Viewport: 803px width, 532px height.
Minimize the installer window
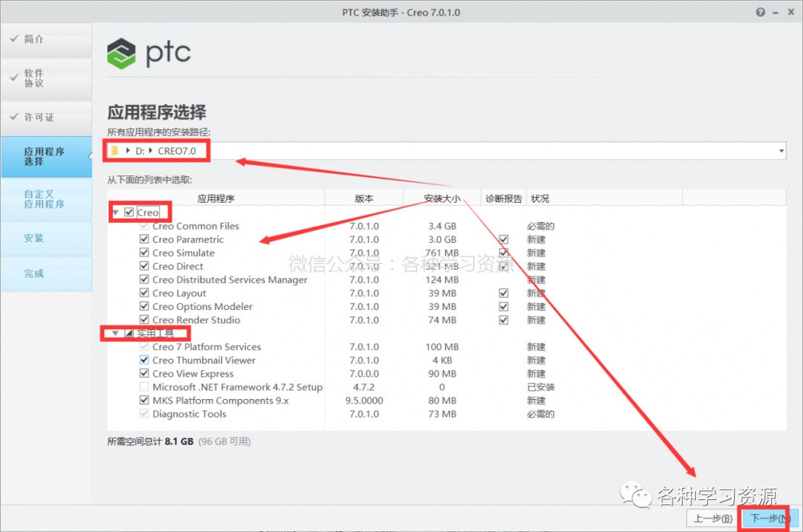click(775, 13)
